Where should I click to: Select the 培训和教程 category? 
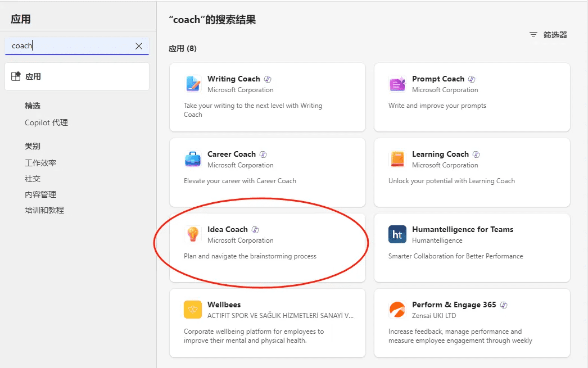(x=44, y=210)
